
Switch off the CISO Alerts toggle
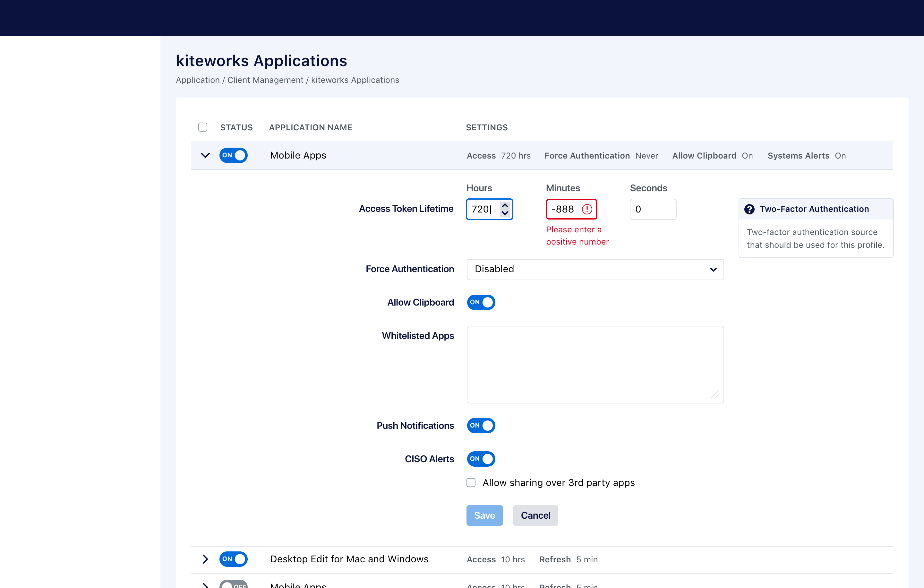point(481,459)
